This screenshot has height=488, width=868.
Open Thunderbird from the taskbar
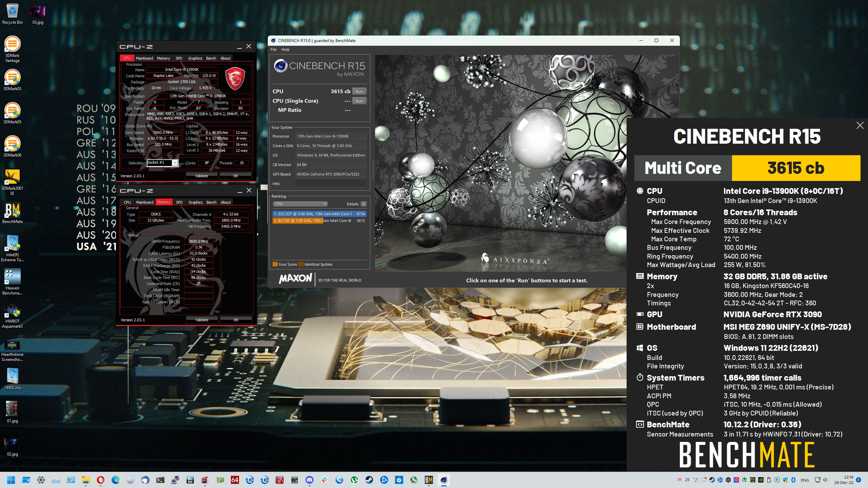[145, 480]
